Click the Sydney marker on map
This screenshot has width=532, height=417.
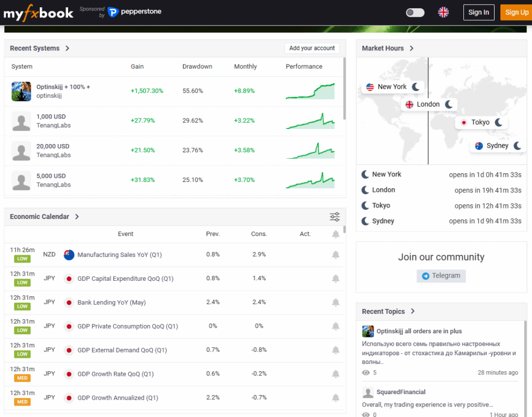(x=497, y=146)
